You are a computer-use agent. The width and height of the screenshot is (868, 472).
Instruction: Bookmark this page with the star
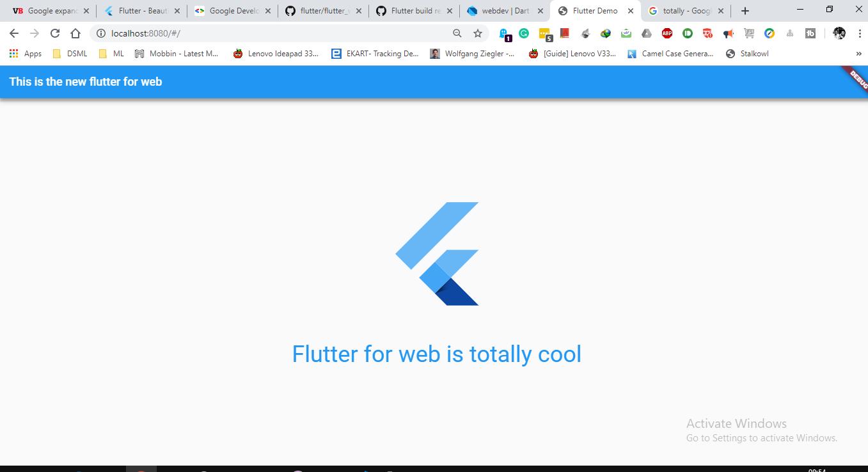pyautogui.click(x=477, y=33)
